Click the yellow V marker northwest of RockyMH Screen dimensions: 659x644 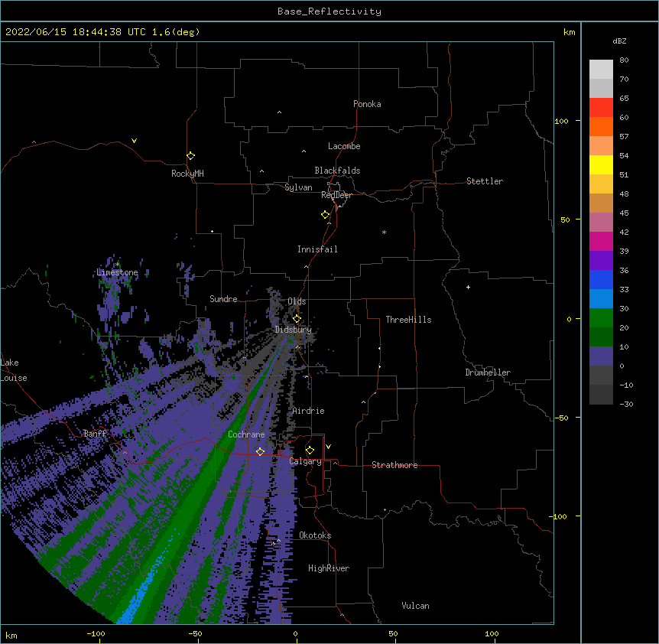click(x=134, y=141)
